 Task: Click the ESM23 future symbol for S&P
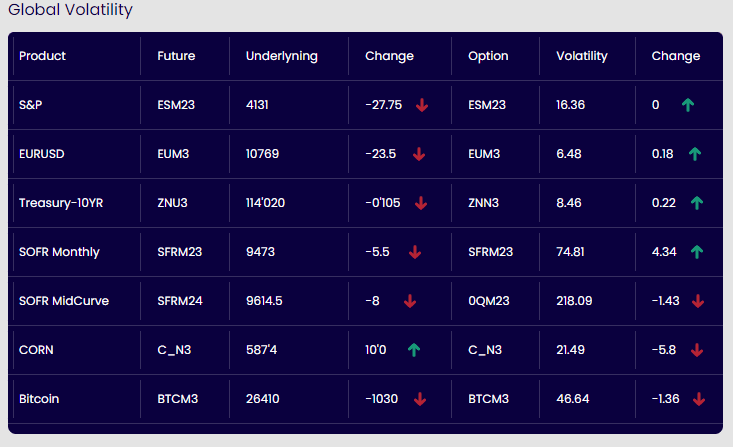tap(177, 105)
